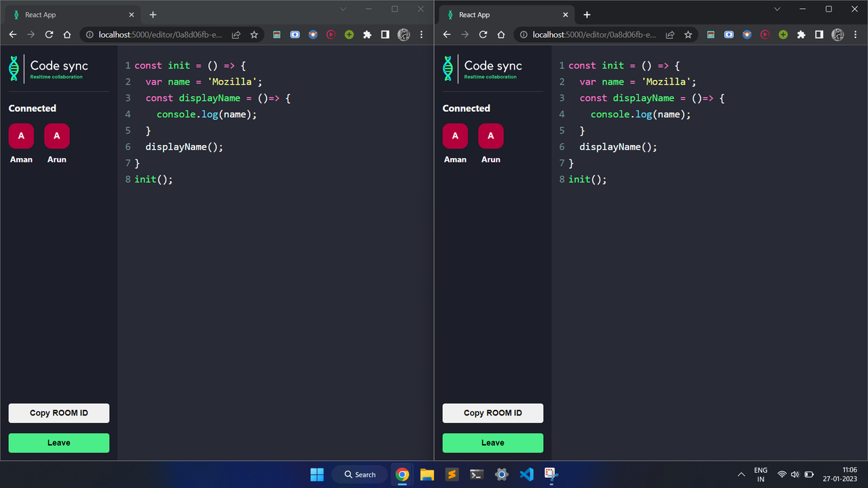This screenshot has width=868, height=488.
Task: Expand tab search chevron in left window
Action: tap(343, 9)
